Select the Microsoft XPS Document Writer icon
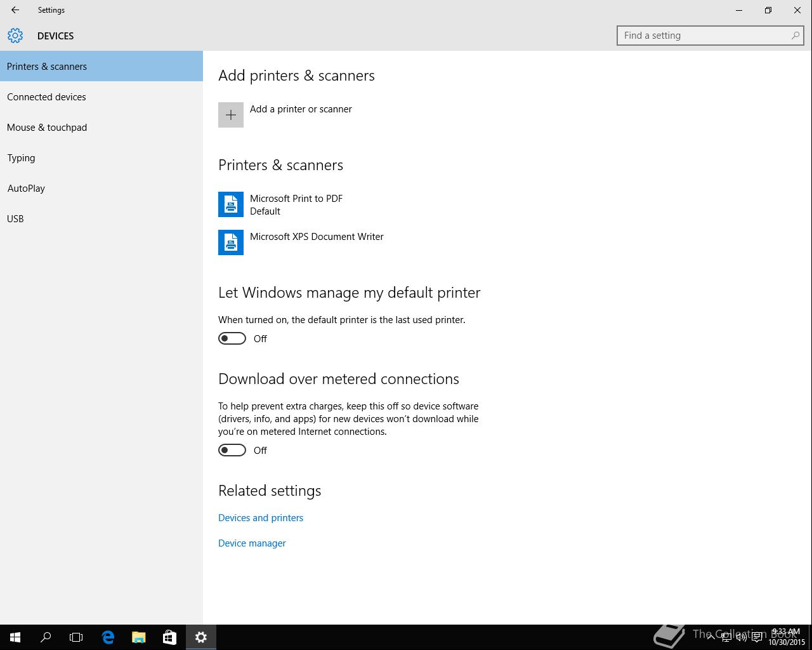812x650 pixels. coord(231,242)
